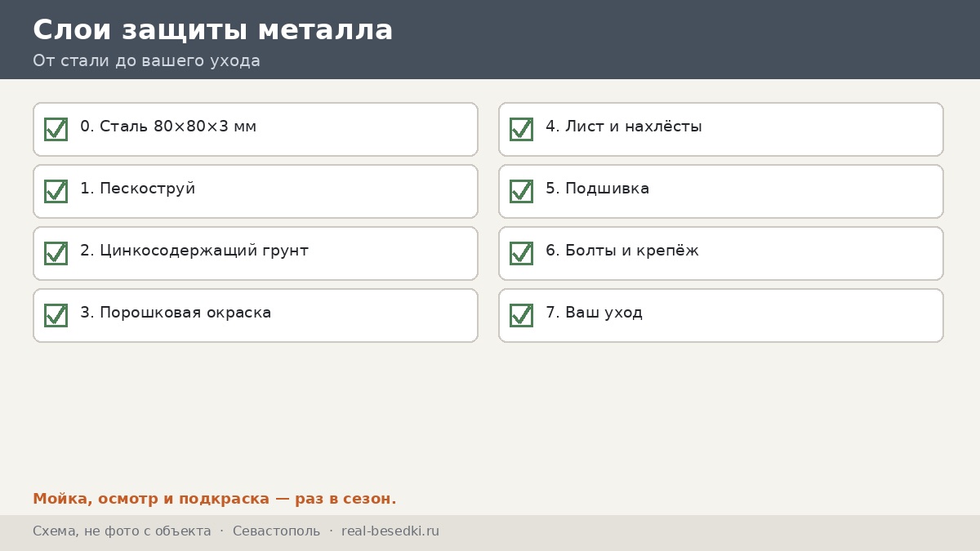The height and width of the screenshot is (551, 980).
Task: Select the 7. Ваш уход card
Action: (721, 315)
